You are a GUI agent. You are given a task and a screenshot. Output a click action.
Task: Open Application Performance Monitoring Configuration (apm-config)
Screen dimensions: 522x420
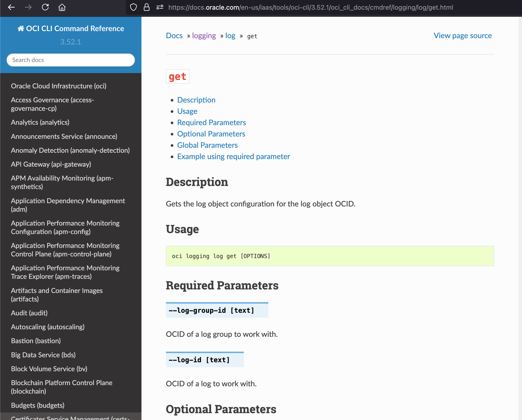pyautogui.click(x=65, y=227)
